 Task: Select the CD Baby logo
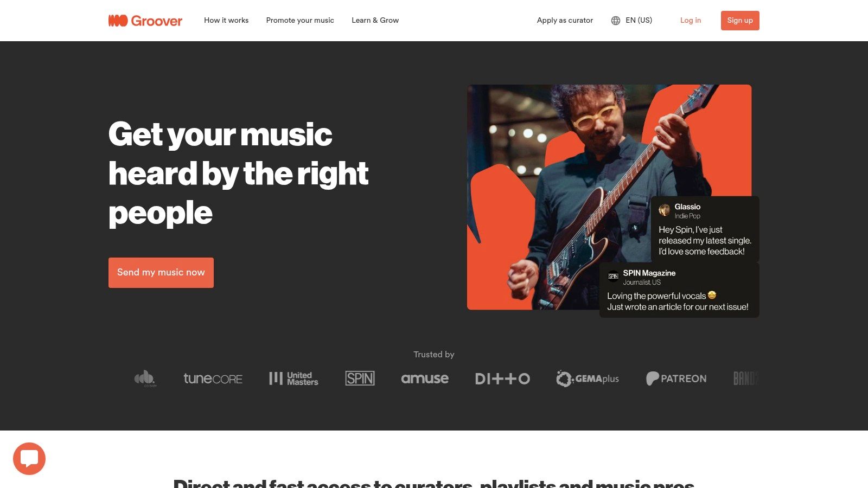click(145, 378)
